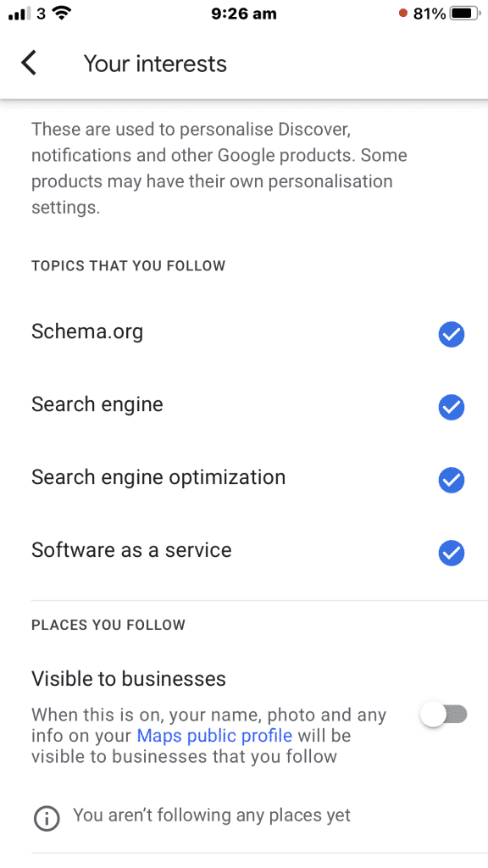Select the Software as a service label
The width and height of the screenshot is (488, 868).
tap(131, 549)
